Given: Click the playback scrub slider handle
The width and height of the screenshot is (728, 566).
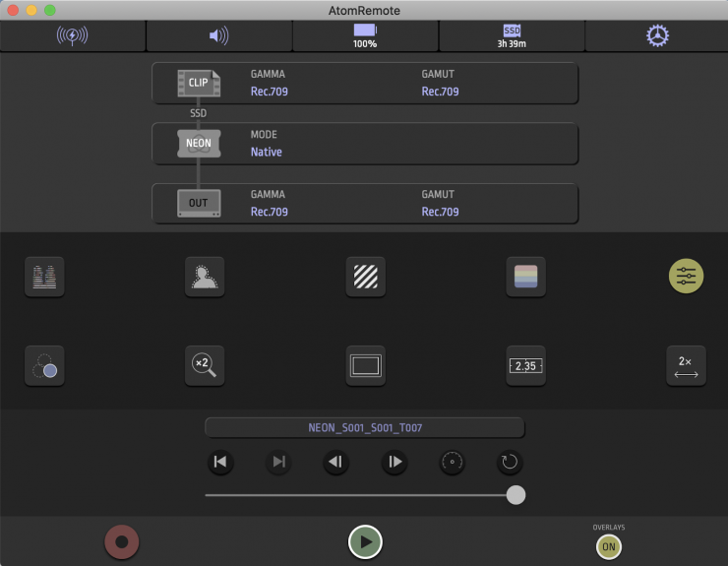Looking at the screenshot, I should click(x=516, y=495).
